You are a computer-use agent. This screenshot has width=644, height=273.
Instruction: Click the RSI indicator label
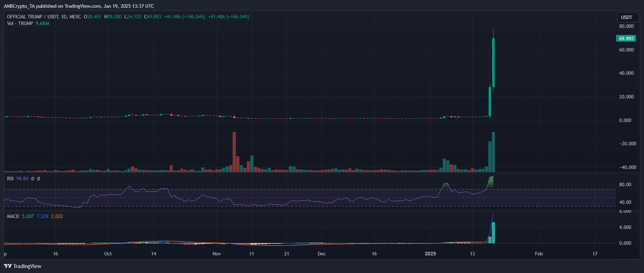tap(10, 178)
